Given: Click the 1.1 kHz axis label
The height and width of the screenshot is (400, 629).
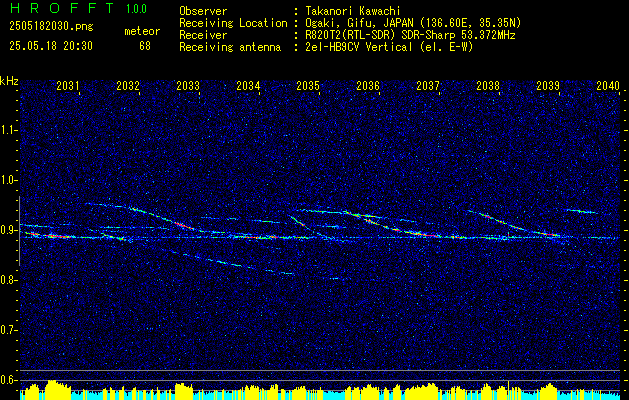Looking at the screenshot, I should click(x=8, y=130).
